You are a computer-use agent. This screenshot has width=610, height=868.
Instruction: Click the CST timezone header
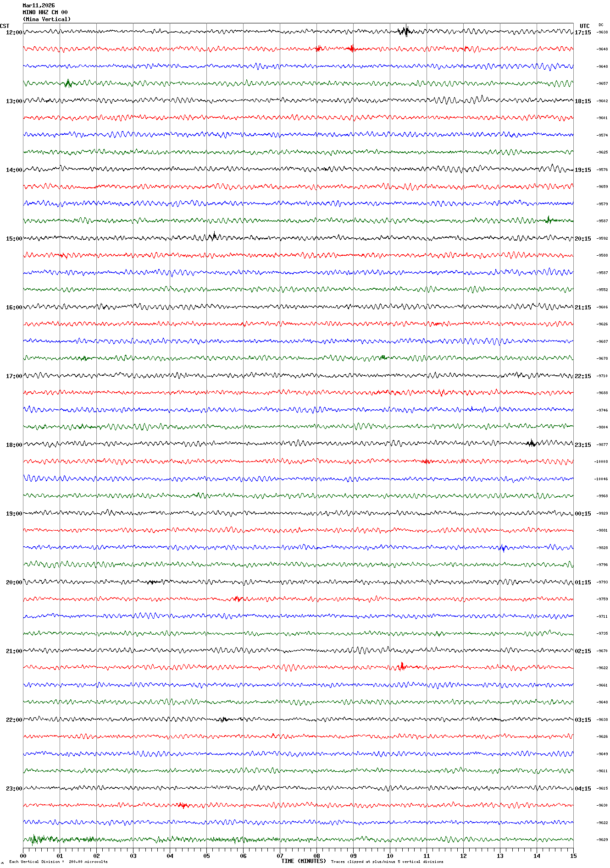point(5,26)
